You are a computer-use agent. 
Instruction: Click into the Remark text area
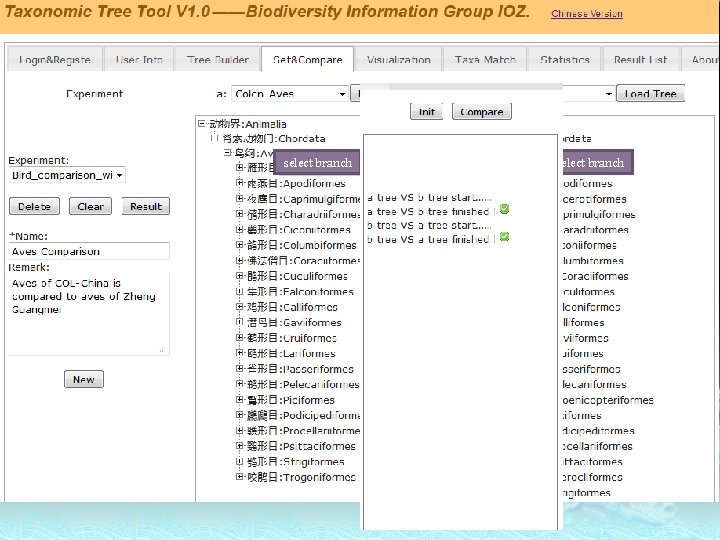89,314
